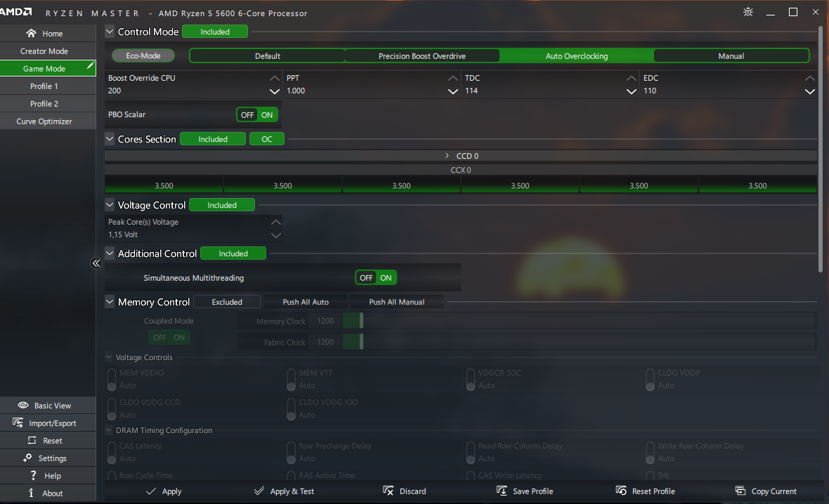Collapse the Voltage Controls subsection
Viewport: 829px width, 504px height.
click(109, 357)
